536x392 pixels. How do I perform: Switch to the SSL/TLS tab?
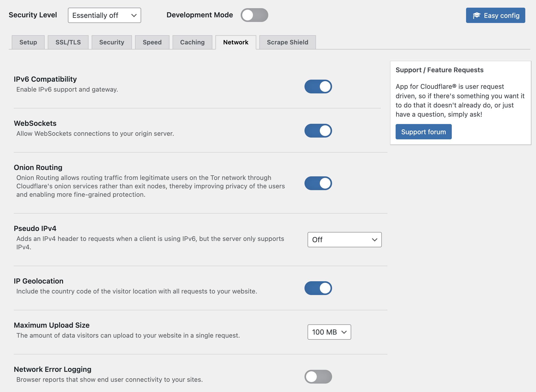point(68,42)
